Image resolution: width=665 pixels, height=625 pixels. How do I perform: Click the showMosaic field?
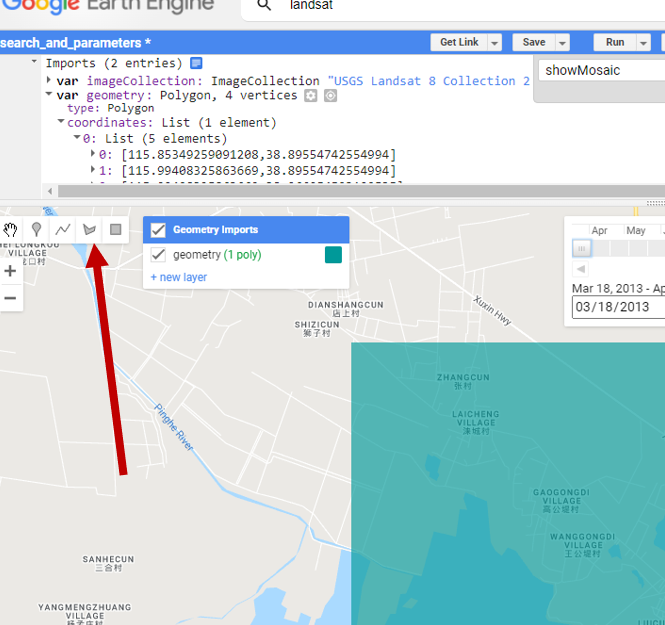pos(602,70)
